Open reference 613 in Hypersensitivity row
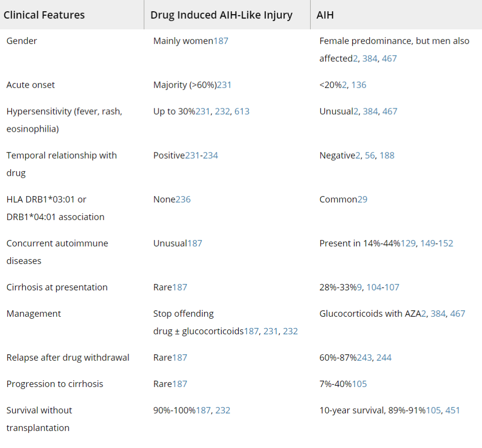This screenshot has width=482, height=448. tap(242, 111)
